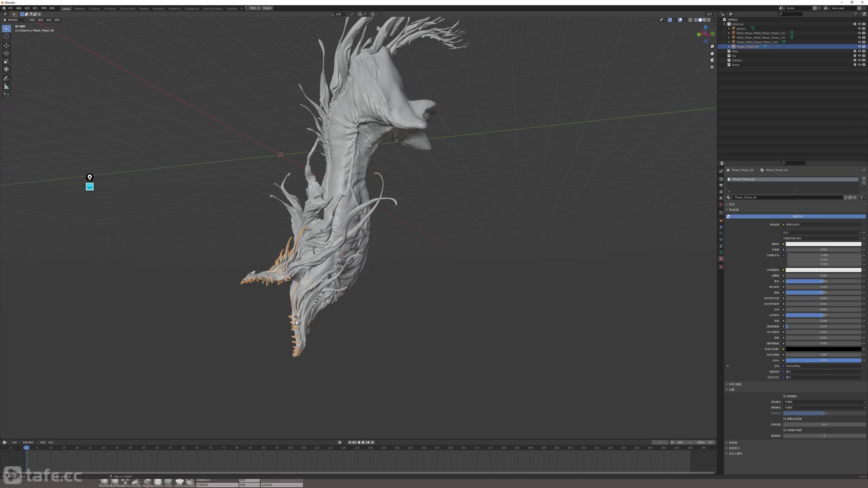The image size is (868, 488).
Task: Enable the 屏幕空间折射 checkbox
Action: [x=785, y=419]
